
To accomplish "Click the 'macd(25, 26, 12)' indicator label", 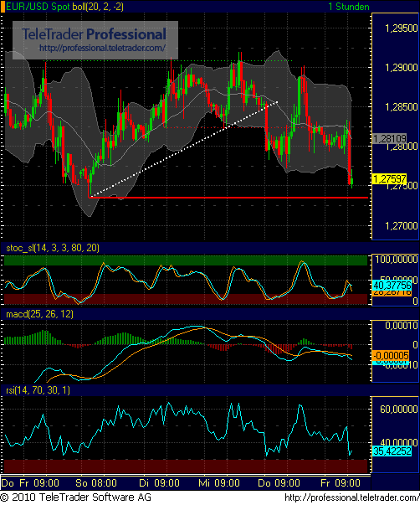I will 39,314.
